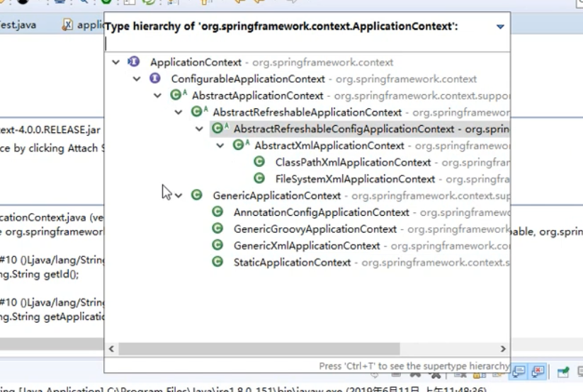Click the hierarchy scrollbar left arrow
This screenshot has height=392, width=583.
coord(111,349)
